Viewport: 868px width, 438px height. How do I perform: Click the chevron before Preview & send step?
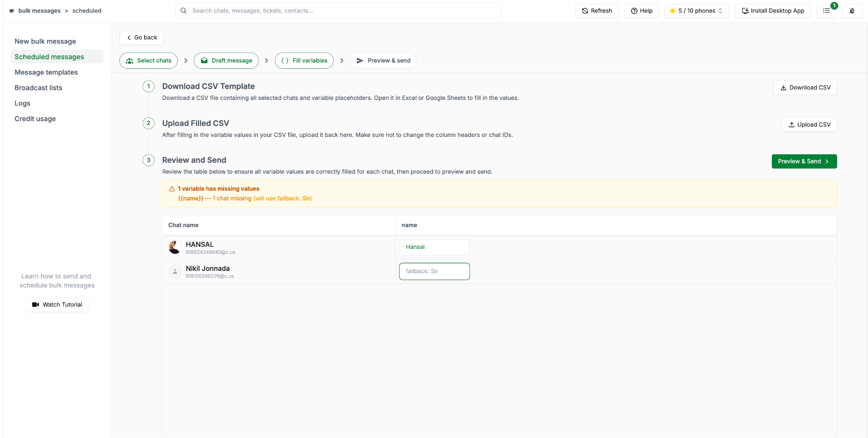coord(342,61)
